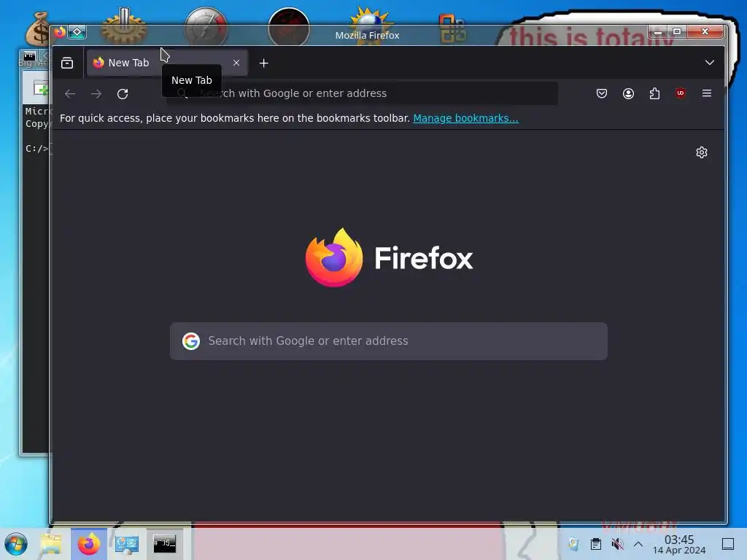This screenshot has height=560, width=747.
Task: Open the clipboard tray icon
Action: click(x=595, y=544)
